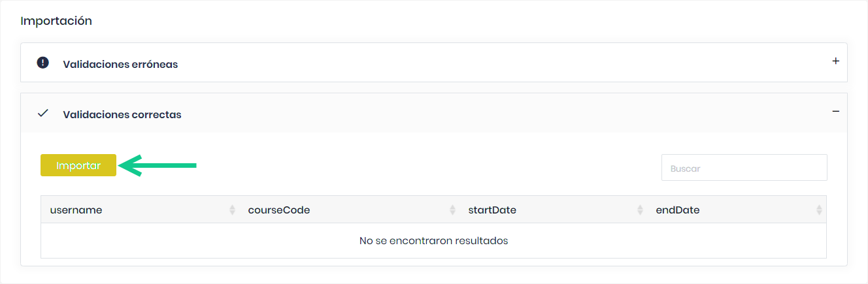This screenshot has height=284, width=868.
Task: Toggle the endDate sort arrows icon
Action: [819, 210]
